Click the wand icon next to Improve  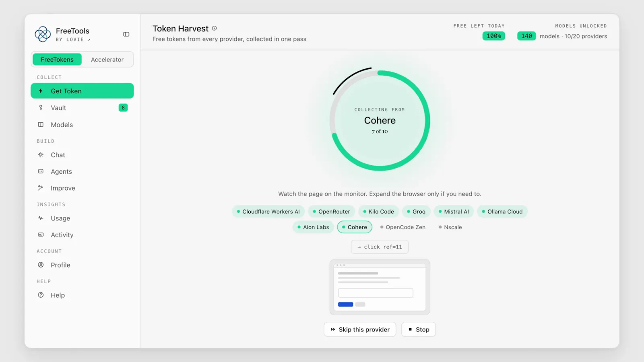pyautogui.click(x=41, y=188)
